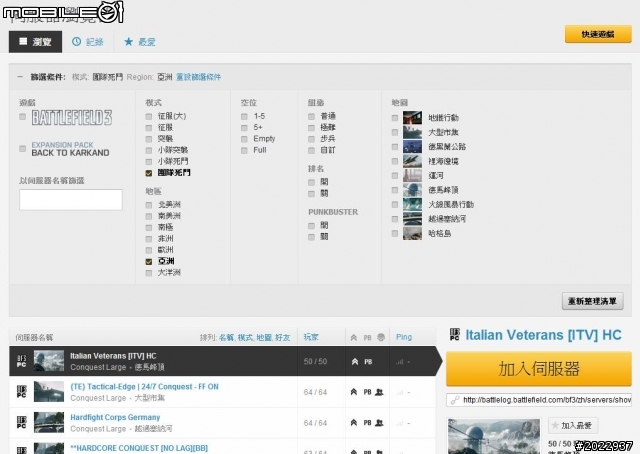Click the 越過塞納河 map thumbnail
Screen dimensions: 640x454
click(x=412, y=219)
